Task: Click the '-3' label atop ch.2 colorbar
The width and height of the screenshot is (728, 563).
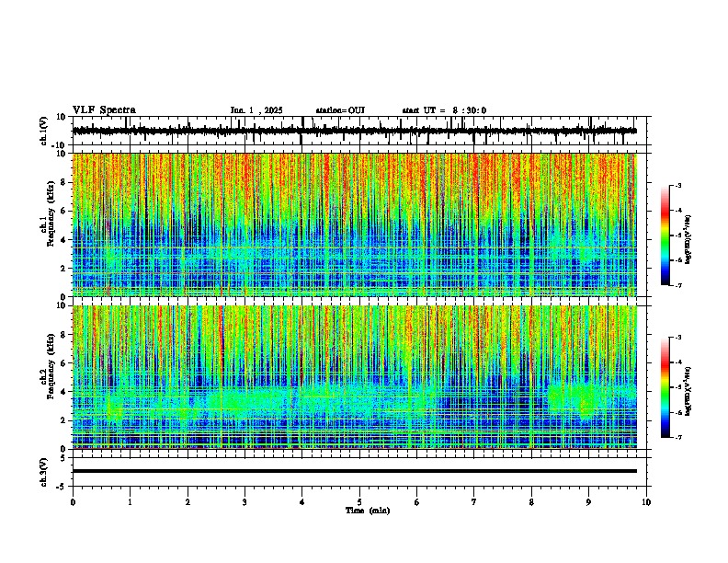Action: point(677,338)
